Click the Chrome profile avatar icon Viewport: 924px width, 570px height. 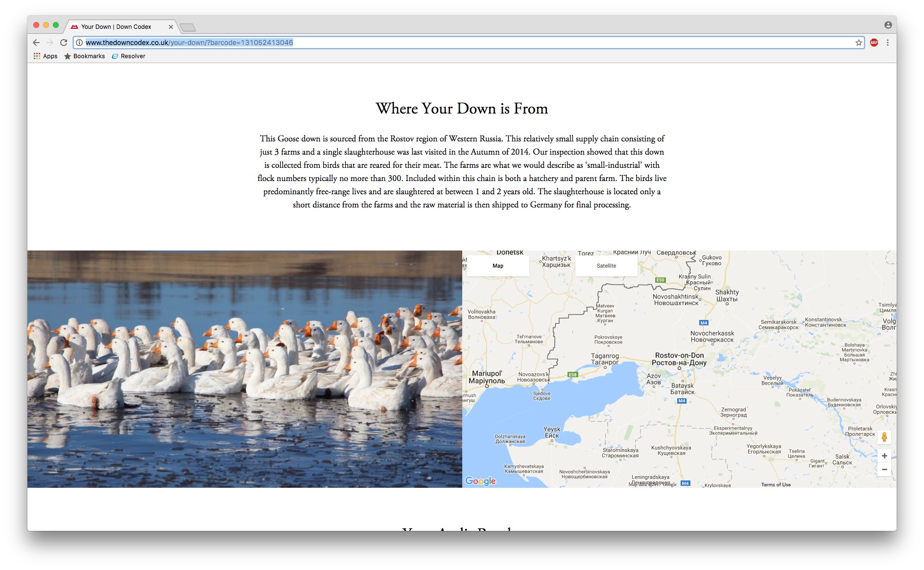(888, 25)
